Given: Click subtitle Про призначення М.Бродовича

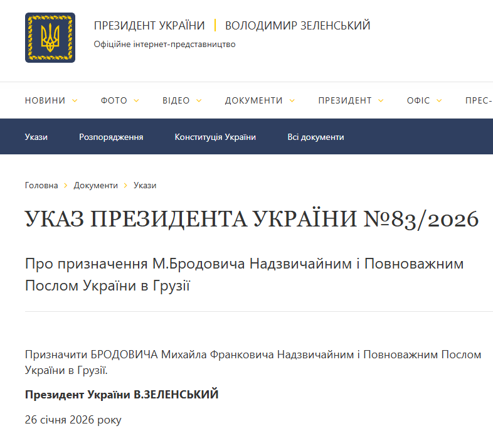Looking at the screenshot, I should pos(244,275).
